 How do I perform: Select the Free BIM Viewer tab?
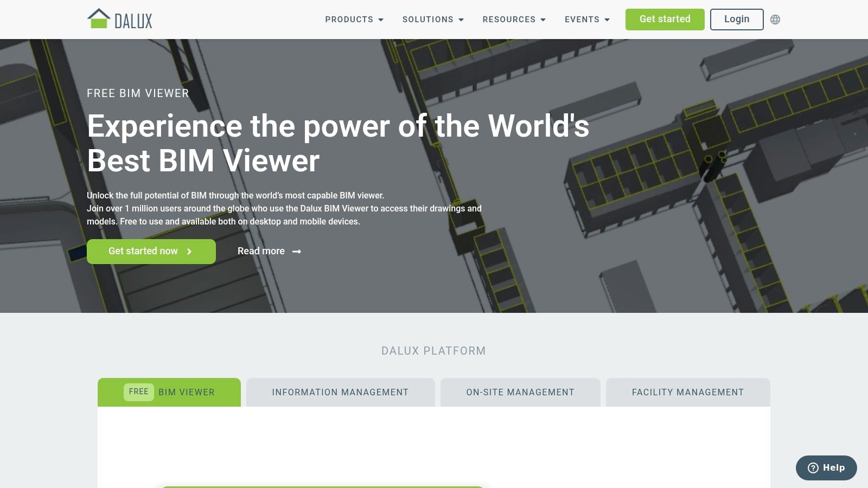[x=169, y=392]
